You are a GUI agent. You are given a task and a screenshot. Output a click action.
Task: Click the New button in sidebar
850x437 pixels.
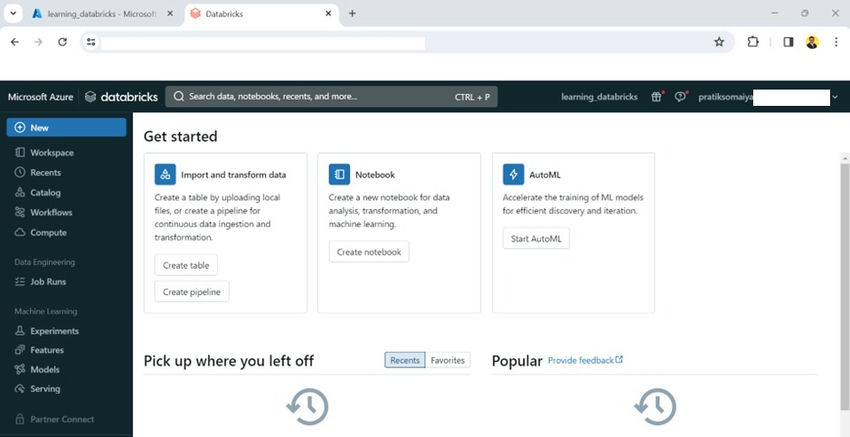(66, 128)
